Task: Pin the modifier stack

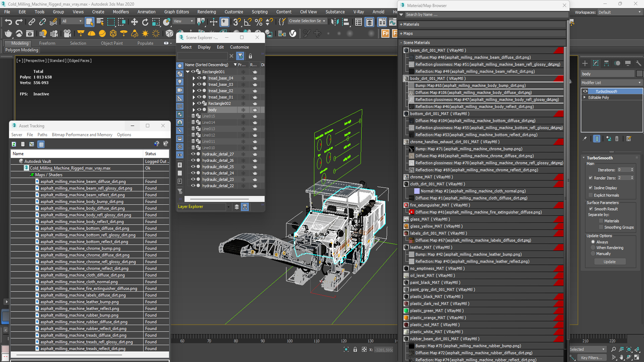Action: pyautogui.click(x=585, y=138)
